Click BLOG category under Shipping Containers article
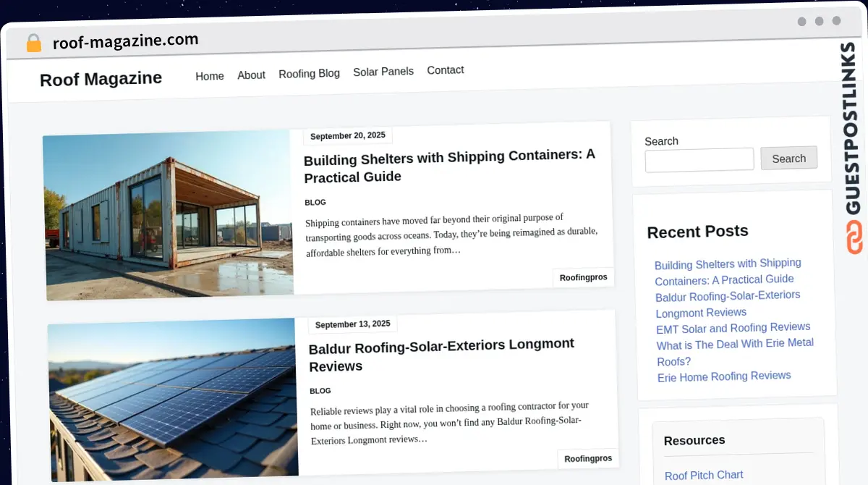The image size is (868, 485). [315, 203]
